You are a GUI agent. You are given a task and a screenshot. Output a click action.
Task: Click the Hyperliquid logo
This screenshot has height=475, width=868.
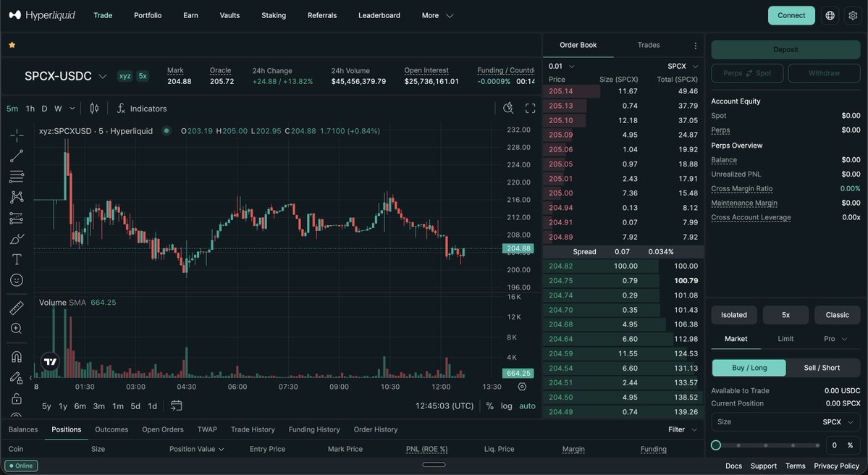click(x=42, y=15)
